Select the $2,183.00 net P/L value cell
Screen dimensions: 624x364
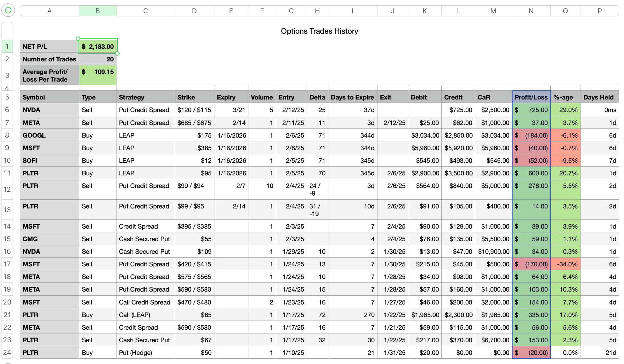click(98, 46)
